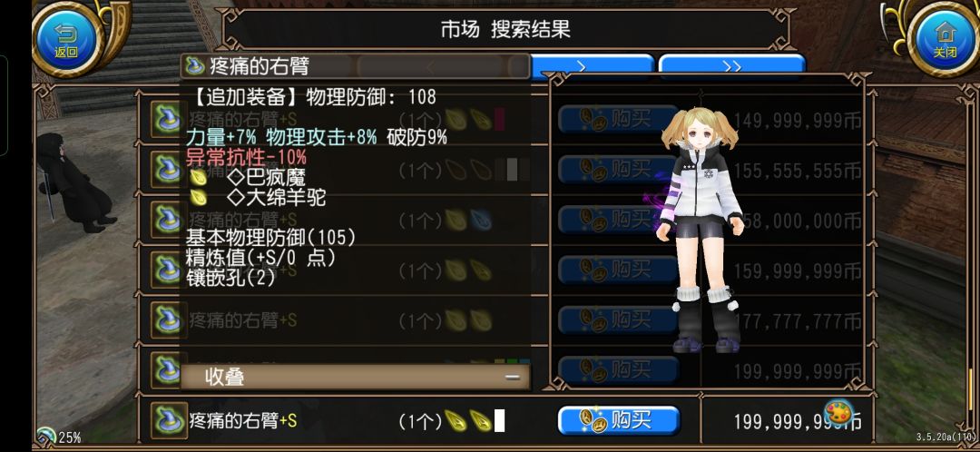This screenshot has height=452, width=980.
Task: Jump to last page with double arrow
Action: [x=732, y=66]
